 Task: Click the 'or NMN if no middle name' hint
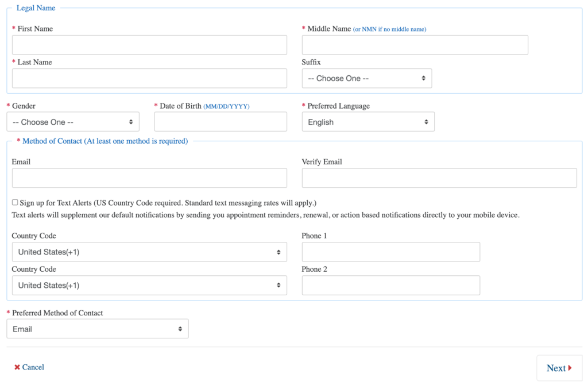pos(390,29)
